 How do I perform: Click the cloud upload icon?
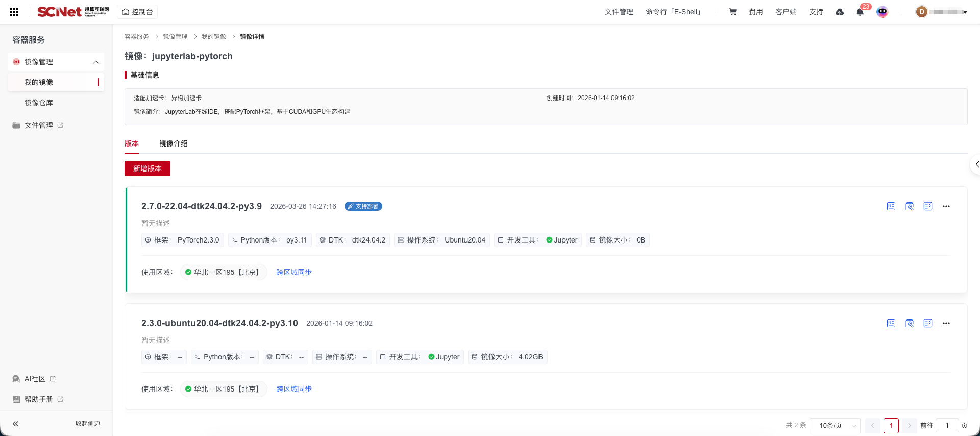(840, 12)
